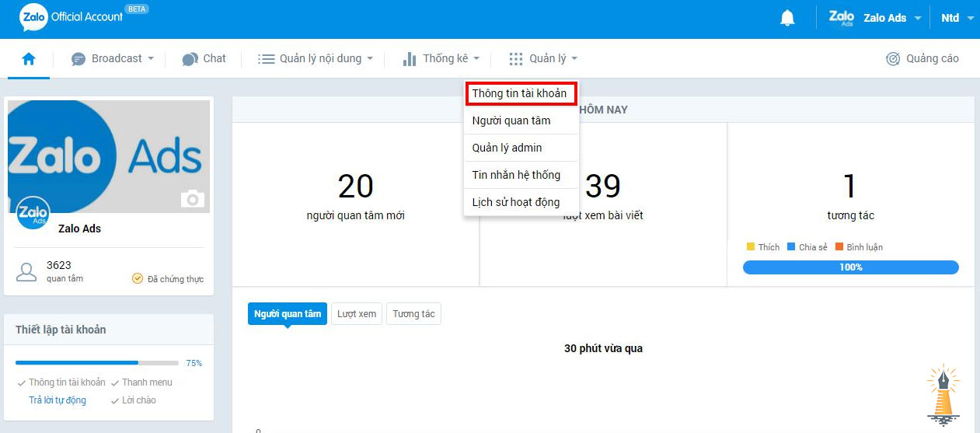Switch to Tương tác chart tab
The width and height of the screenshot is (980, 433).
tap(413, 314)
